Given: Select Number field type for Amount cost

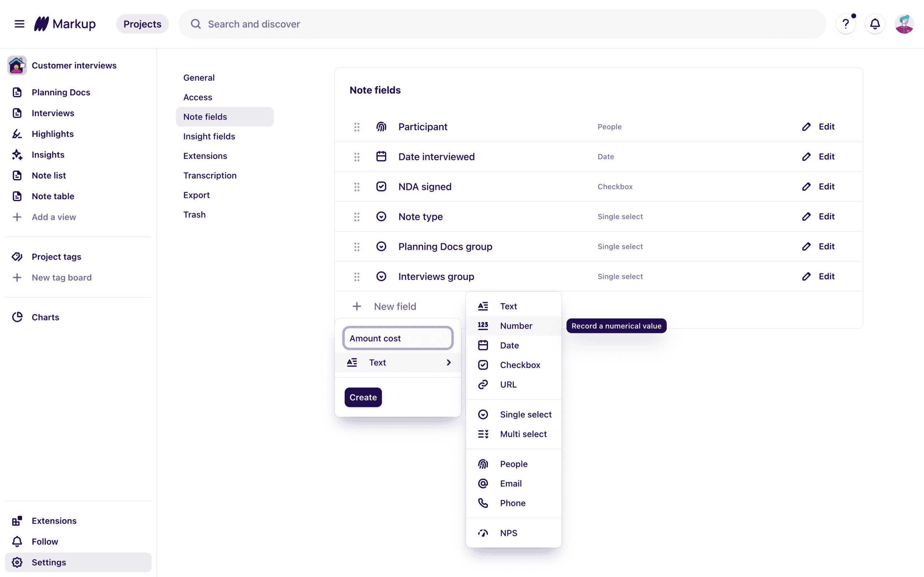Looking at the screenshot, I should (x=516, y=326).
